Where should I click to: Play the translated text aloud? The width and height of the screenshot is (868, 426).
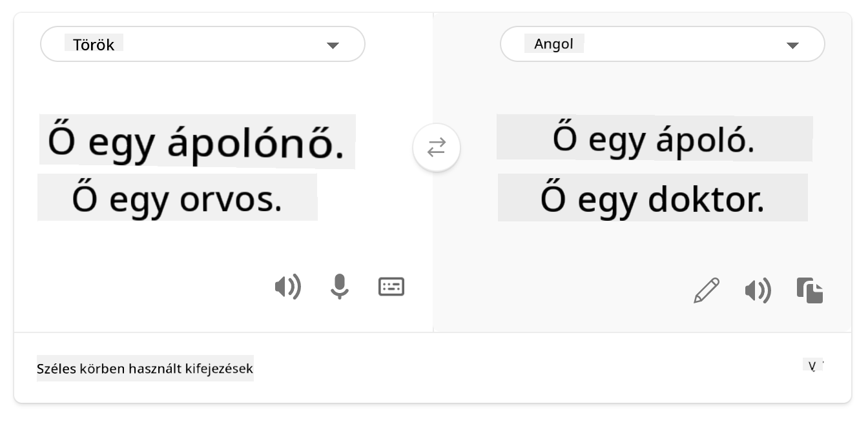coord(758,291)
